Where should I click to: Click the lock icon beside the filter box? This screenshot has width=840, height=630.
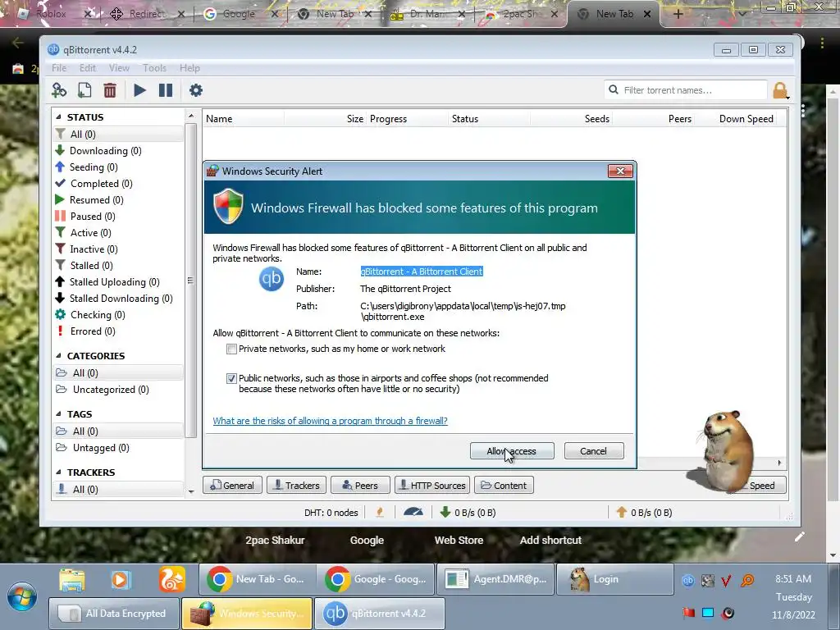(x=780, y=90)
